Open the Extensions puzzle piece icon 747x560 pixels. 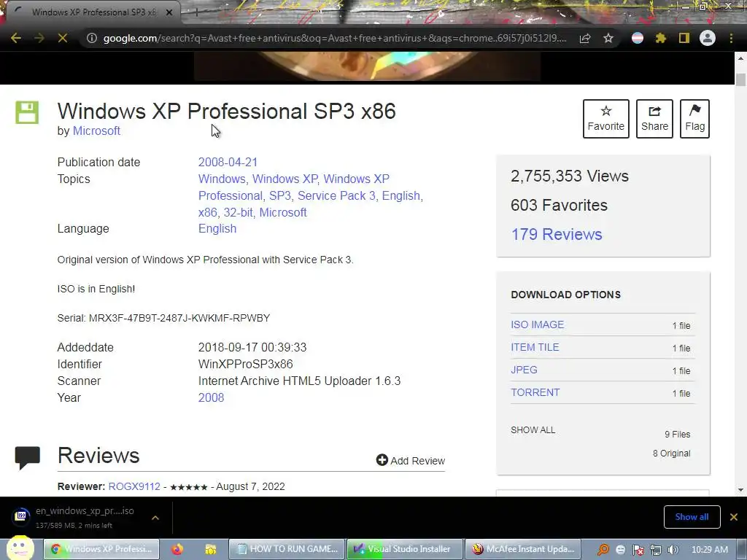(x=661, y=38)
